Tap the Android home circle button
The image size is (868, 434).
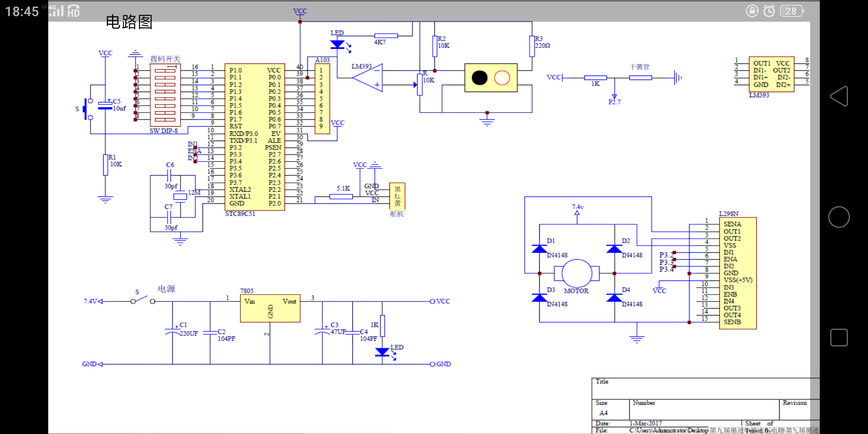click(x=839, y=217)
